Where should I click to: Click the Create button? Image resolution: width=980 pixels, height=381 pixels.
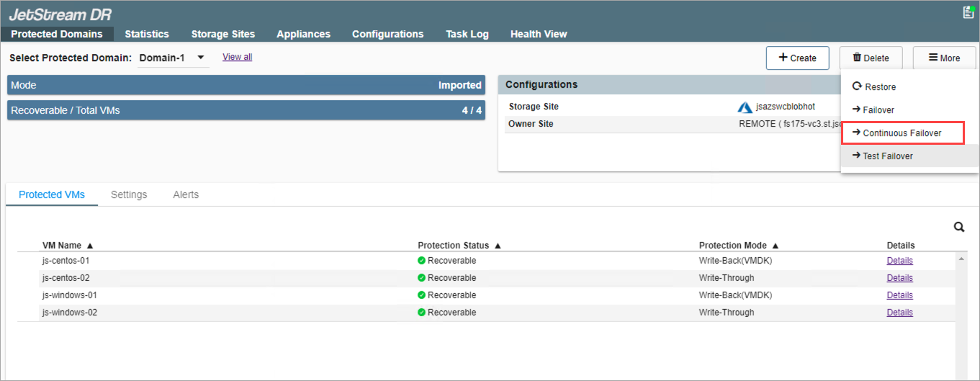pyautogui.click(x=797, y=58)
